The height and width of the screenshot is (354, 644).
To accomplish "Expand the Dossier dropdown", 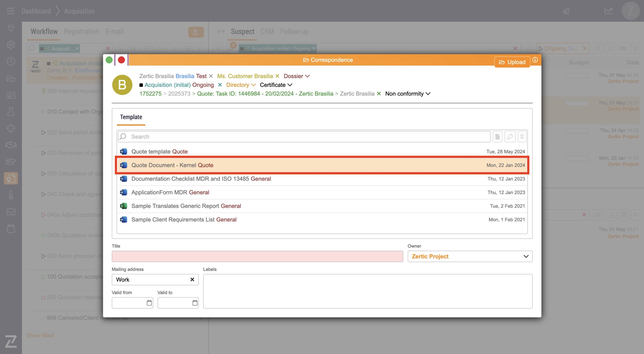I will (297, 76).
